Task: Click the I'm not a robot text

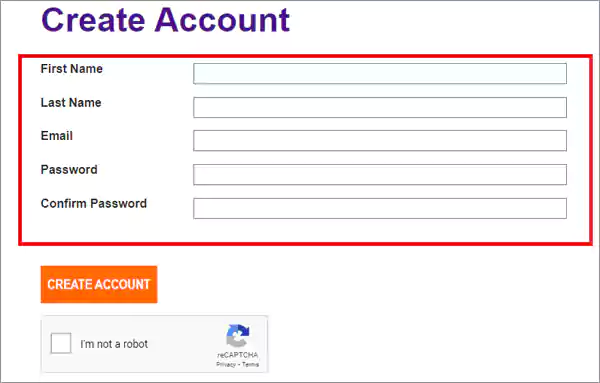Action: [x=114, y=344]
